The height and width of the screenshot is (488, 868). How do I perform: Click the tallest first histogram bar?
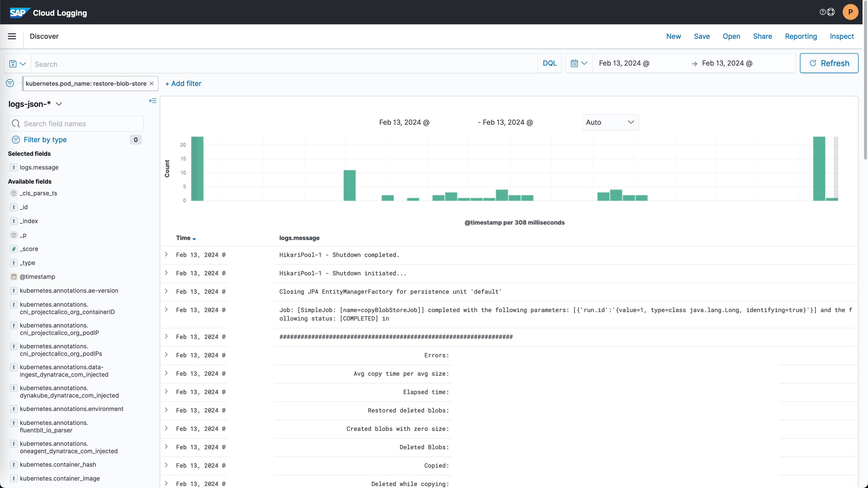tap(197, 168)
